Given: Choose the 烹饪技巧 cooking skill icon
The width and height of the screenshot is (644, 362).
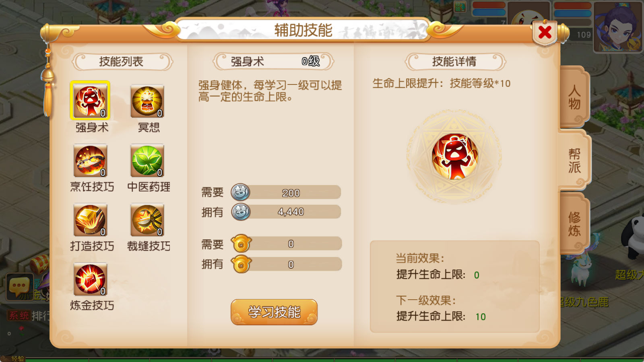Looking at the screenshot, I should 90,160.
